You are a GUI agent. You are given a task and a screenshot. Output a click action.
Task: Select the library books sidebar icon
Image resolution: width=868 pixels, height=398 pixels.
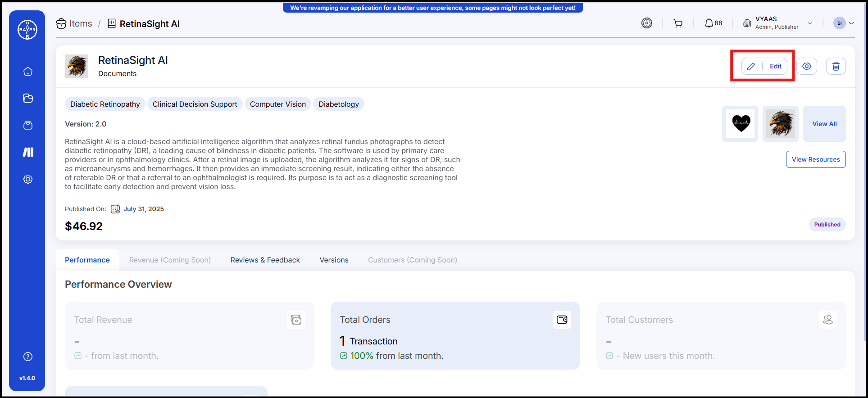tap(28, 152)
